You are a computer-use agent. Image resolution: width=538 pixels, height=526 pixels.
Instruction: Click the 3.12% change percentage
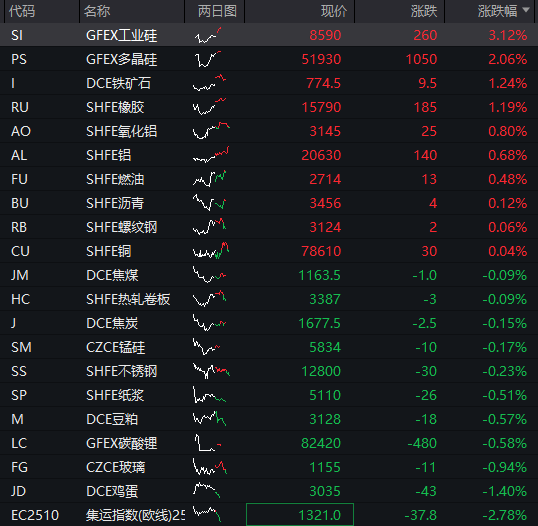[x=507, y=35]
